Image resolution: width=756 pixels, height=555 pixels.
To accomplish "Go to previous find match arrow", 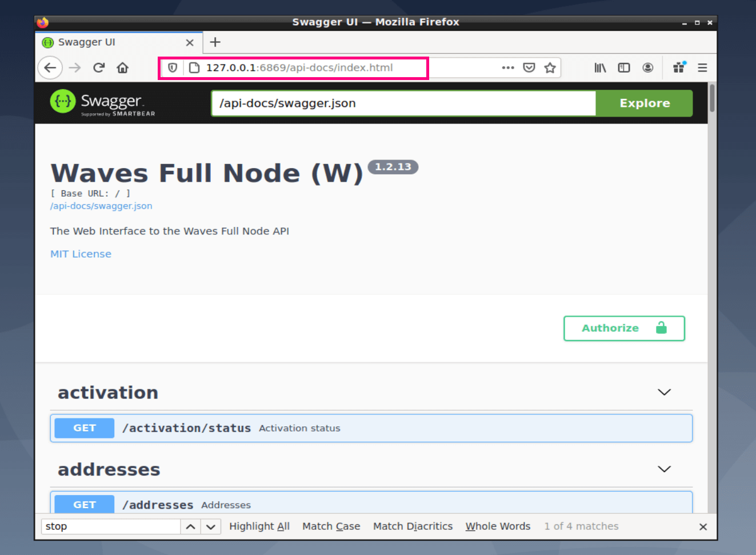I will 191,526.
